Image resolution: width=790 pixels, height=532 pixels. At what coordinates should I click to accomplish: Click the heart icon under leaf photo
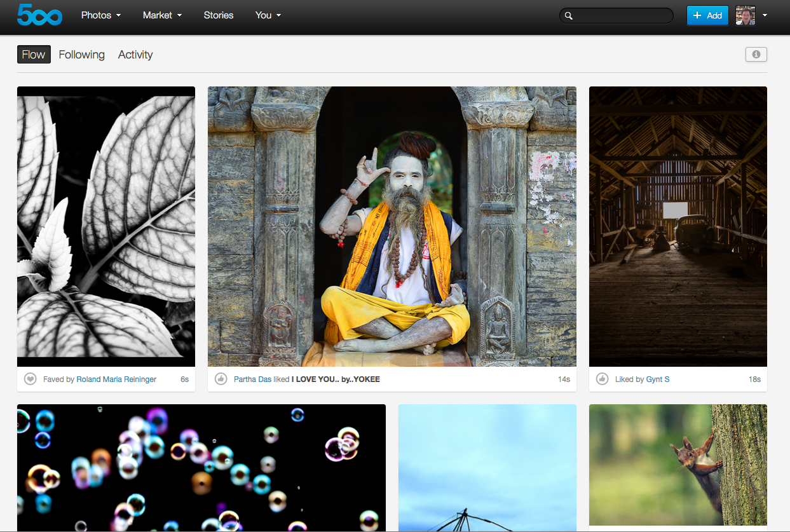30,379
